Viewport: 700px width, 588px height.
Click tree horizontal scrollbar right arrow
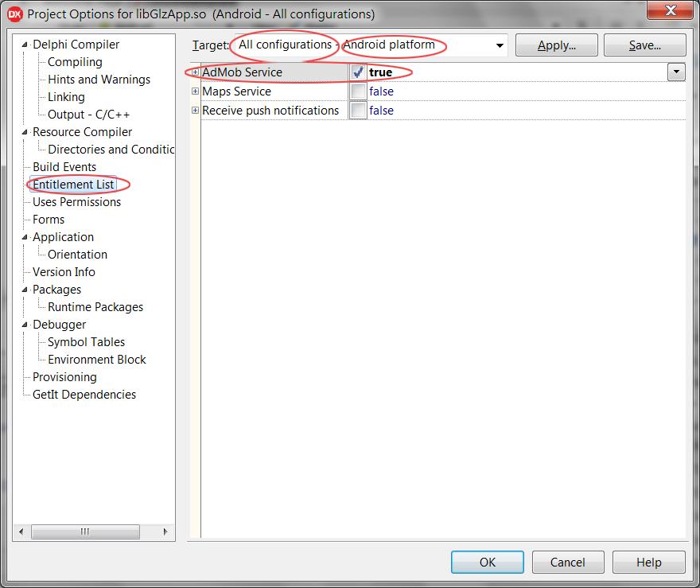point(165,532)
